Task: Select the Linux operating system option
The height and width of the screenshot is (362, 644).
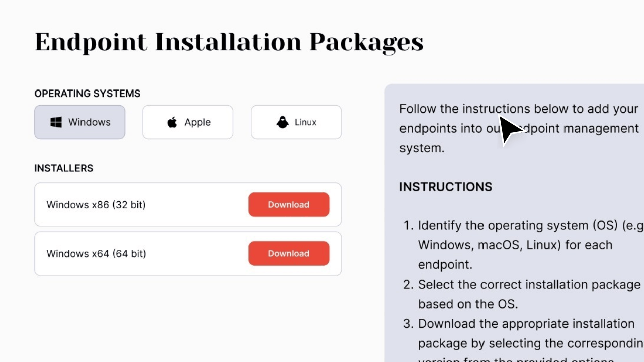Action: pos(296,122)
